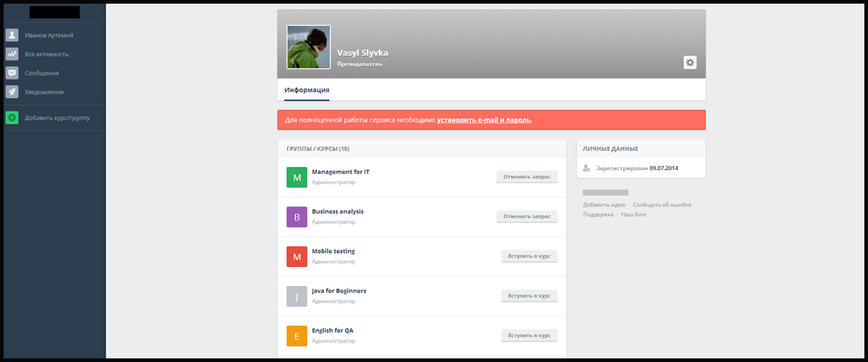The width and height of the screenshot is (868, 362).
Task: Click the user profile icon in sidebar
Action: (x=12, y=35)
